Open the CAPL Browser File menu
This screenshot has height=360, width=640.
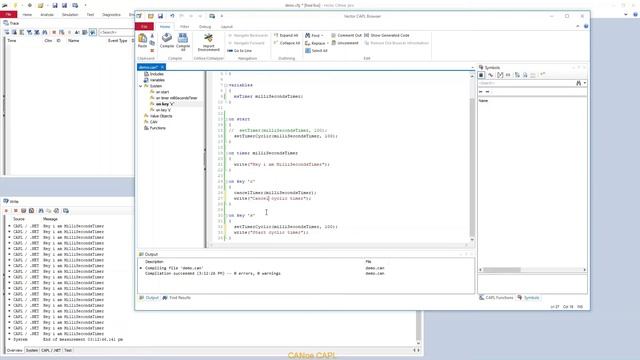[x=144, y=27]
